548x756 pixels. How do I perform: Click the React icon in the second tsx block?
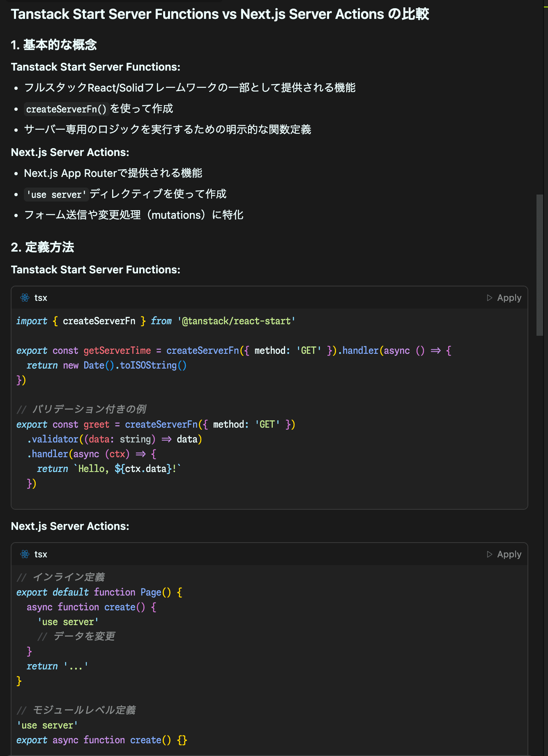tap(25, 554)
